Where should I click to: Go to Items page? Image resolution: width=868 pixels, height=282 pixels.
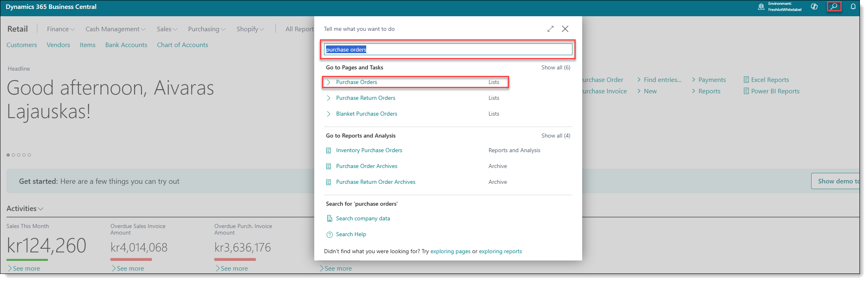tap(87, 45)
